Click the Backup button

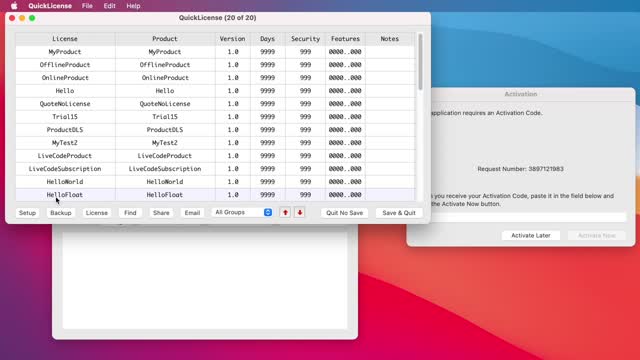[61, 213]
